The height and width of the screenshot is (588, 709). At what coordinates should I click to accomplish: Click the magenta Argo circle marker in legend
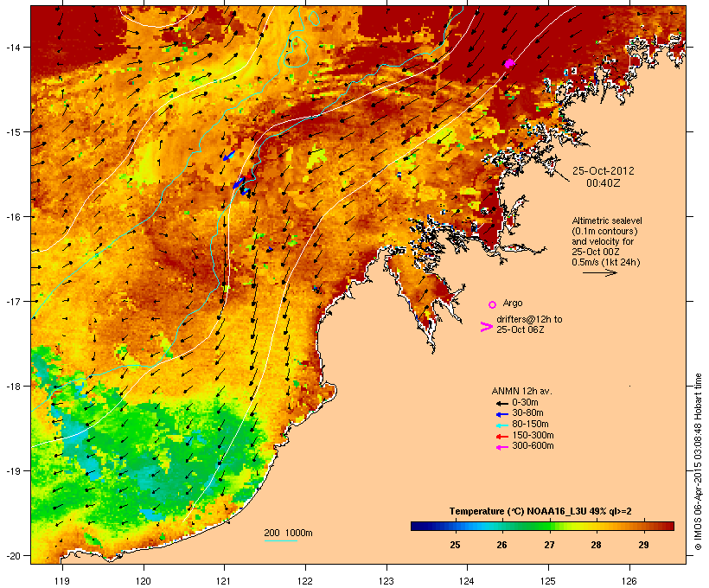[x=493, y=304]
